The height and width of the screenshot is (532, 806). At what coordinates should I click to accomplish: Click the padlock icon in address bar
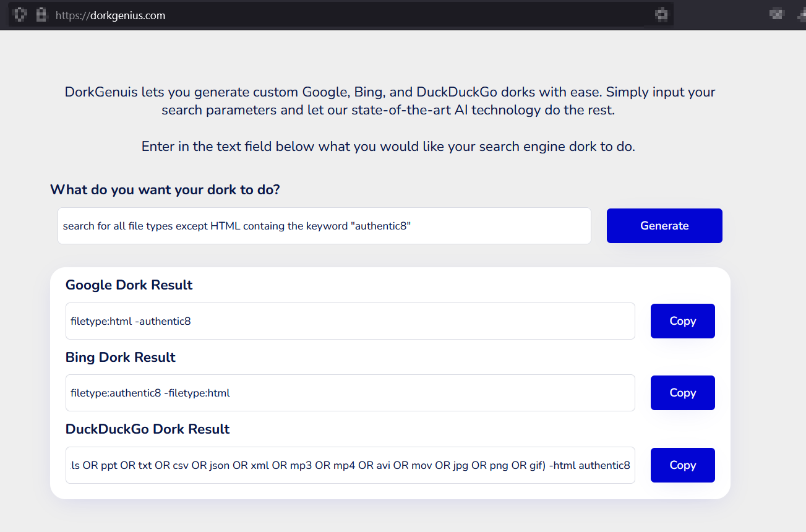coord(41,14)
